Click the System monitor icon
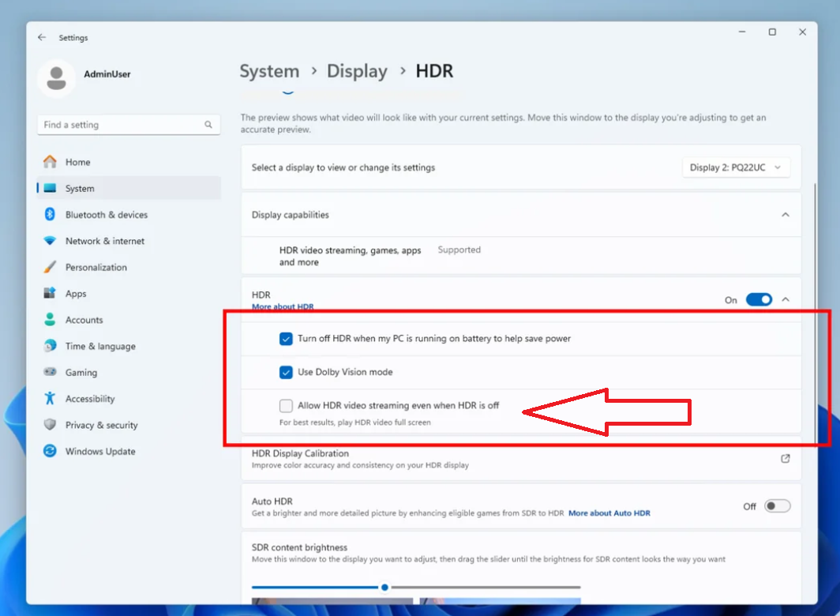The width and height of the screenshot is (840, 616). [50, 188]
